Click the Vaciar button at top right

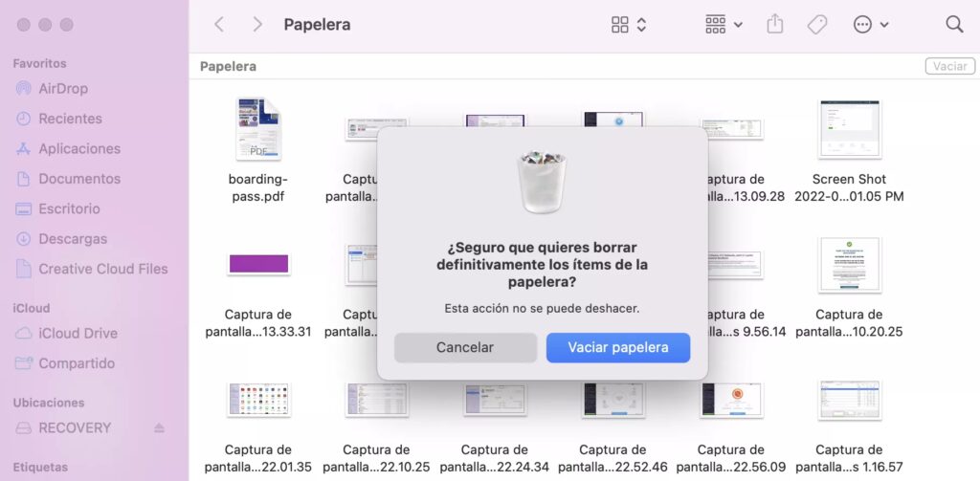(949, 67)
